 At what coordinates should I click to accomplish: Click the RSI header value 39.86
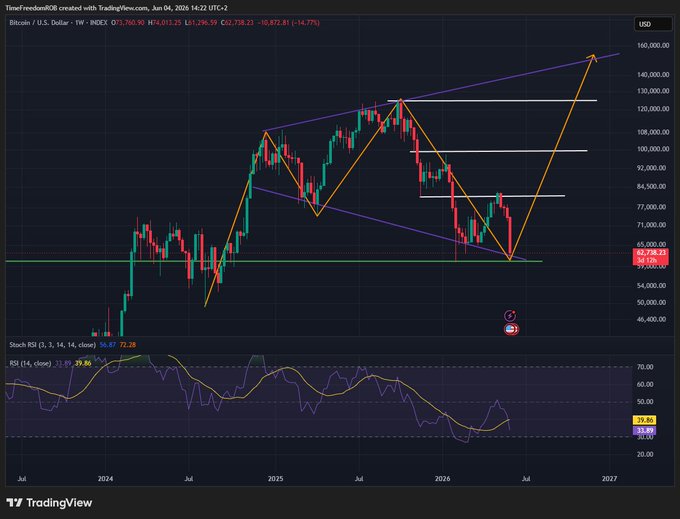83,363
